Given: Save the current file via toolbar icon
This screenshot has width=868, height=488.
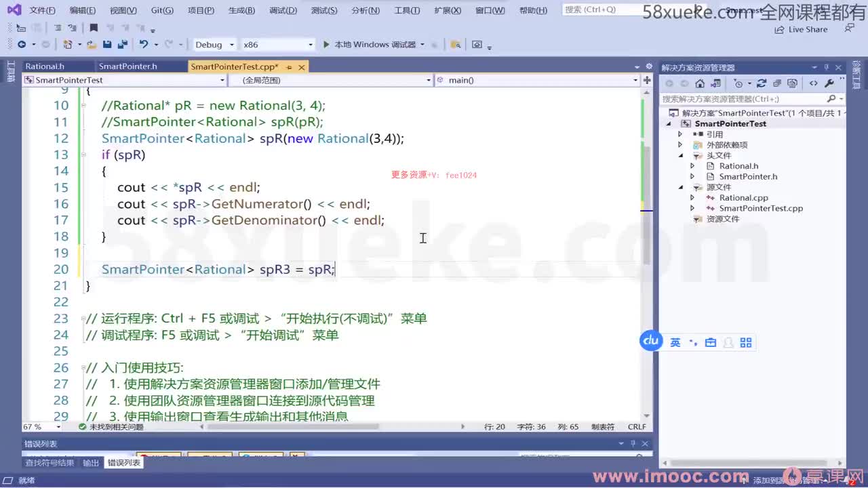Looking at the screenshot, I should 107,44.
